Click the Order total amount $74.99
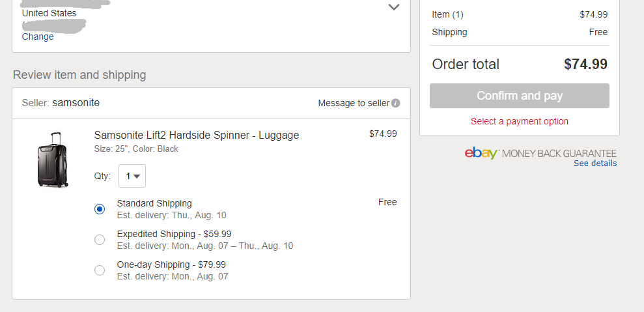The width and height of the screenshot is (644, 312). point(585,64)
